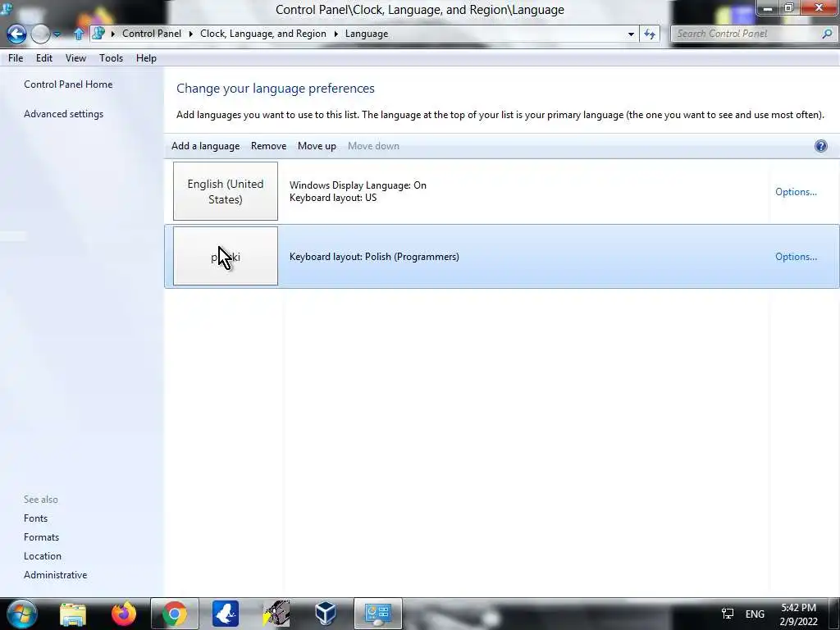Expand the arrow after Clock, Language, and Region
This screenshot has width=840, height=630.
pos(336,34)
